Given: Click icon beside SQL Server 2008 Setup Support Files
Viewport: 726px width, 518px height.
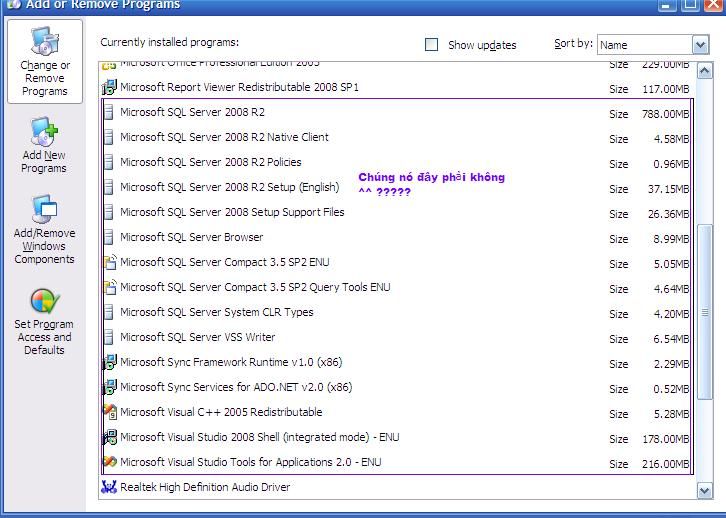Looking at the screenshot, I should point(109,212).
